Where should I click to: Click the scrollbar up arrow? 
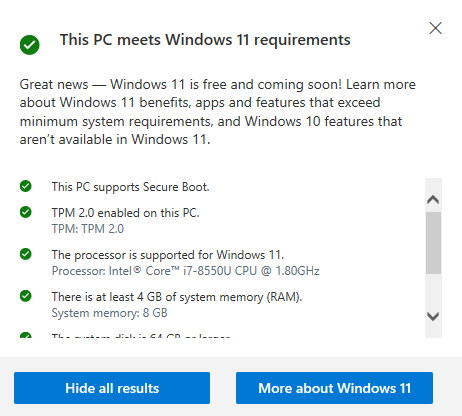[433, 200]
